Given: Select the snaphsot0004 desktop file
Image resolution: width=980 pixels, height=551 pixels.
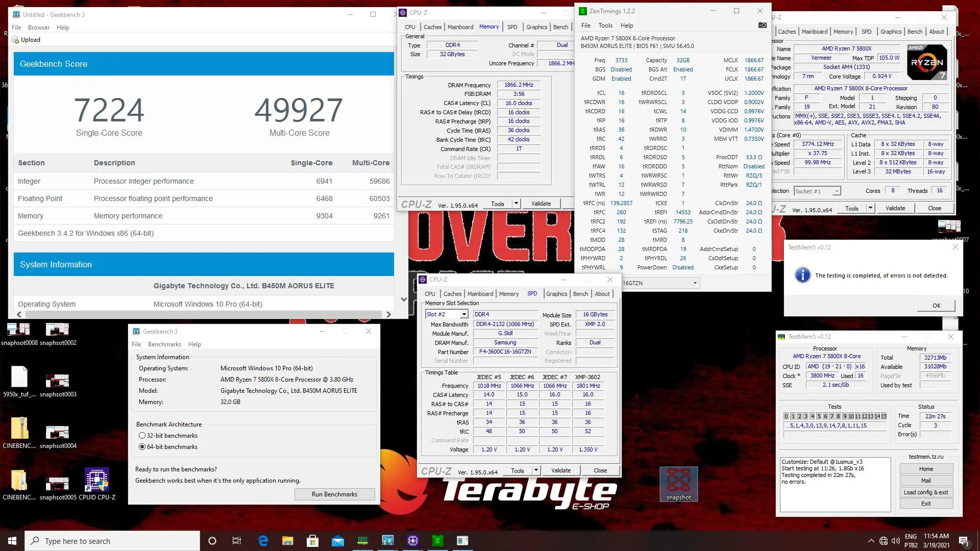Looking at the screenshot, I should (58, 437).
